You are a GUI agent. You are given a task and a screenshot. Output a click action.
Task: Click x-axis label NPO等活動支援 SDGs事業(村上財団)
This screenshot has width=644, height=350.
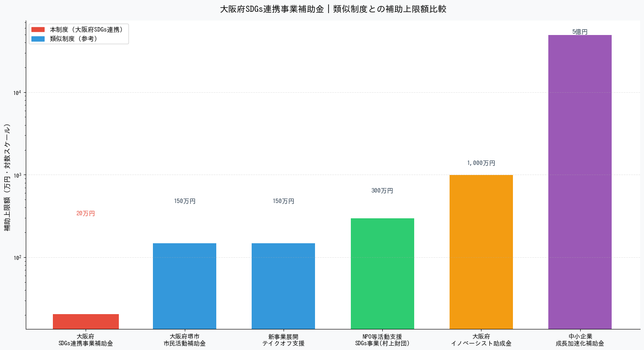pos(382,340)
